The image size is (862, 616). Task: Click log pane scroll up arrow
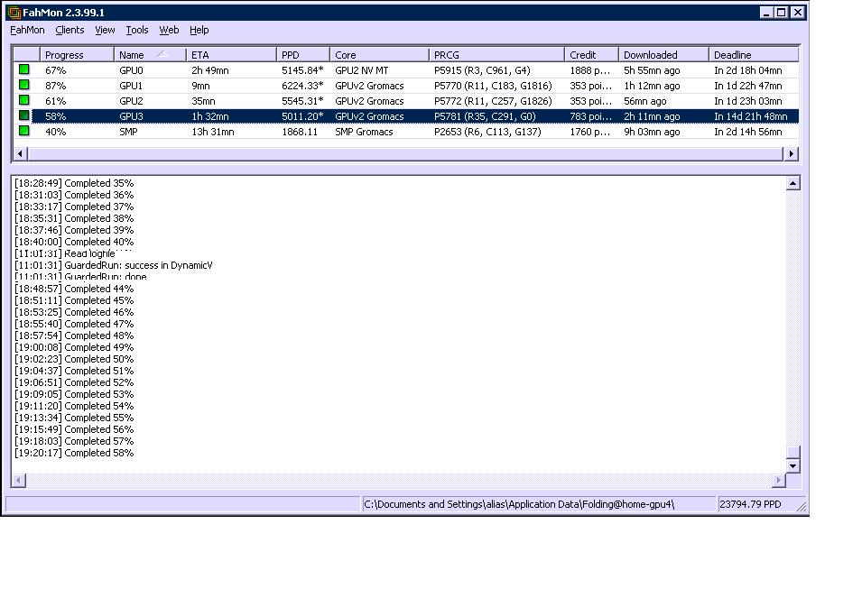coord(792,183)
